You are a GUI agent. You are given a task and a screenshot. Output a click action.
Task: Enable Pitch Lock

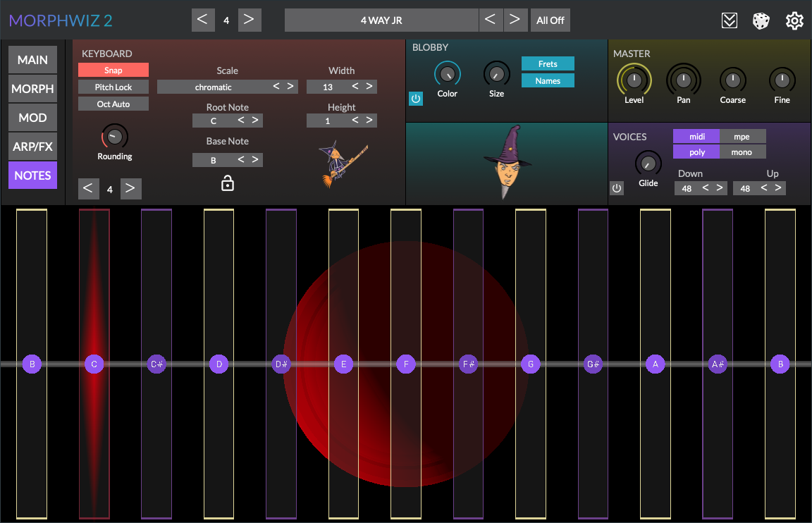(x=113, y=87)
